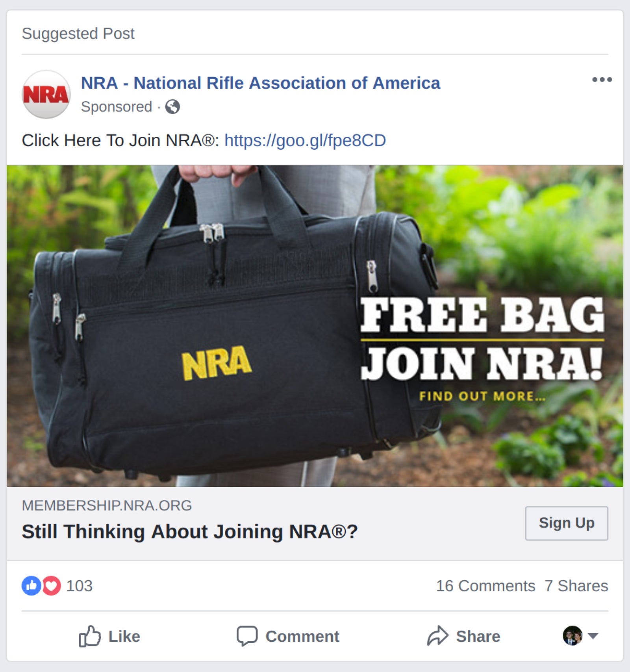
Task: Click the red heart reaction icon
Action: [x=52, y=586]
